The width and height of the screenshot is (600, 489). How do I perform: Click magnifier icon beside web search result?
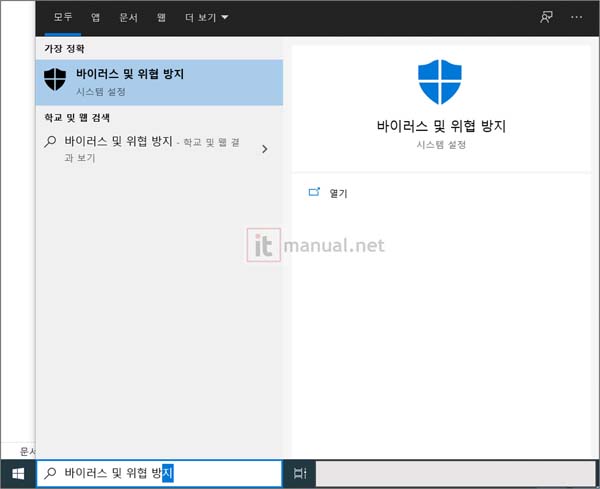tap(50, 142)
